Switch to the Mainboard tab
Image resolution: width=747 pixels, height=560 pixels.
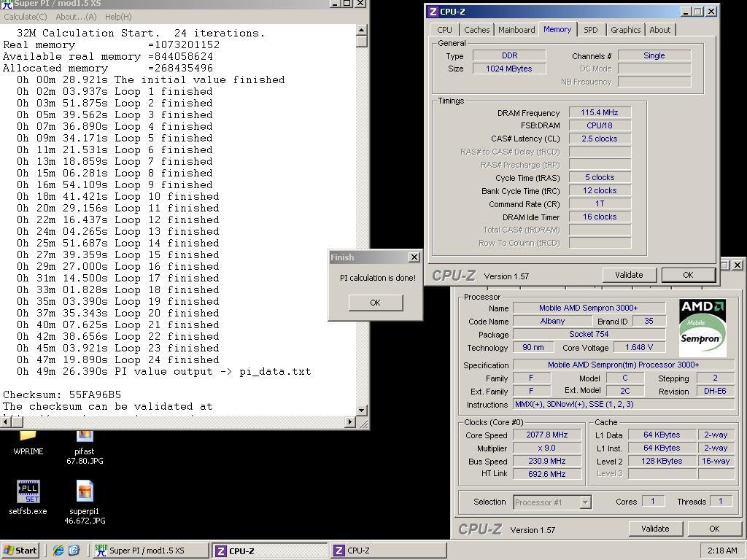(516, 29)
